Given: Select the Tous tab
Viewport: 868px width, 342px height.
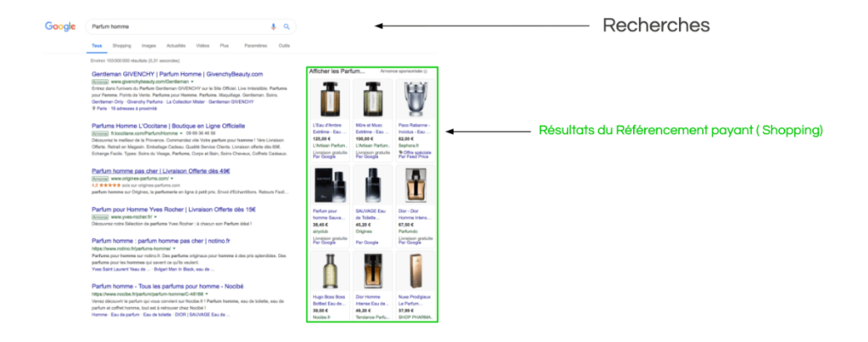Looking at the screenshot, I should point(97,46).
